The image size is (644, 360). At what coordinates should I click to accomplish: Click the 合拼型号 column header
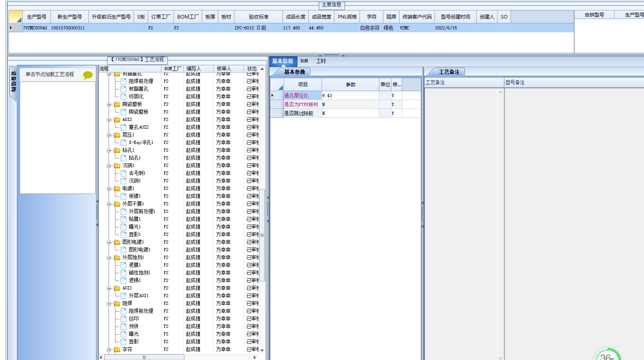pyautogui.click(x=594, y=15)
